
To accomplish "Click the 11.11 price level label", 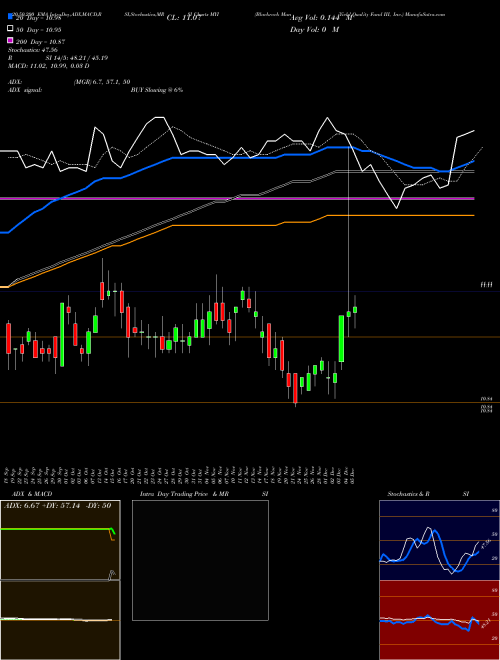I will pos(487,285).
